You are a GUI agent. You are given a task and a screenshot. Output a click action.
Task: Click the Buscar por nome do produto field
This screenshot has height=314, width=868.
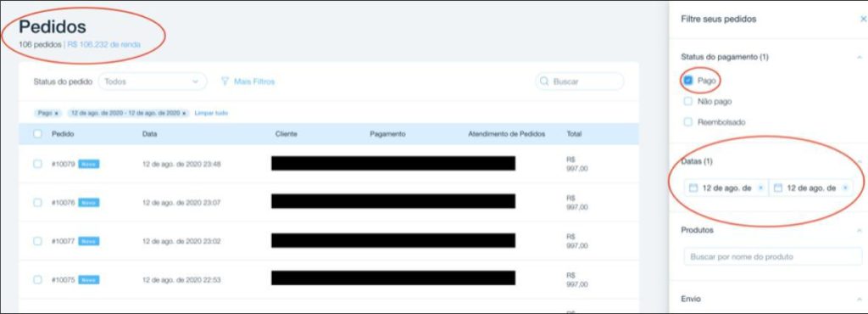click(773, 257)
